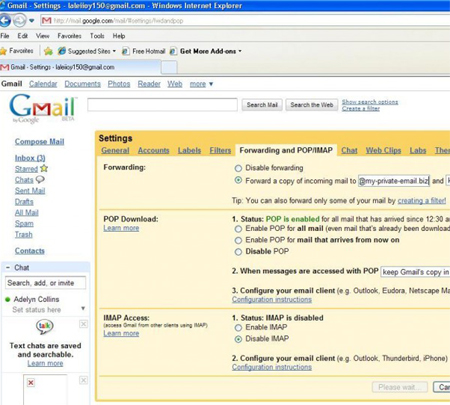Click the broken image red X icon
The width and height of the screenshot is (450, 405).
pos(31,382)
